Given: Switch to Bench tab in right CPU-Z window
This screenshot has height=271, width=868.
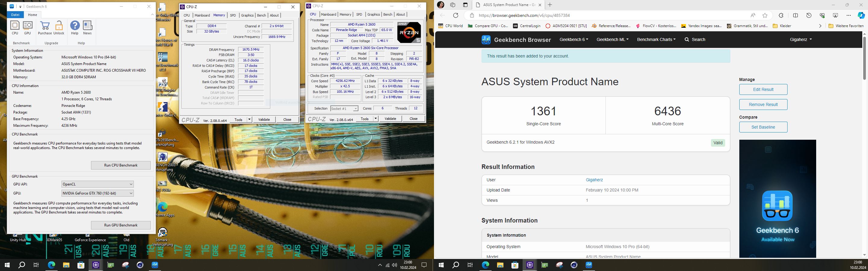Looking at the screenshot, I should coord(388,14).
